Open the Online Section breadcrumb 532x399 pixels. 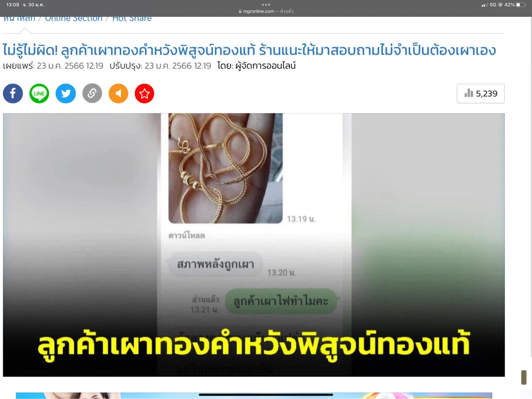[73, 18]
